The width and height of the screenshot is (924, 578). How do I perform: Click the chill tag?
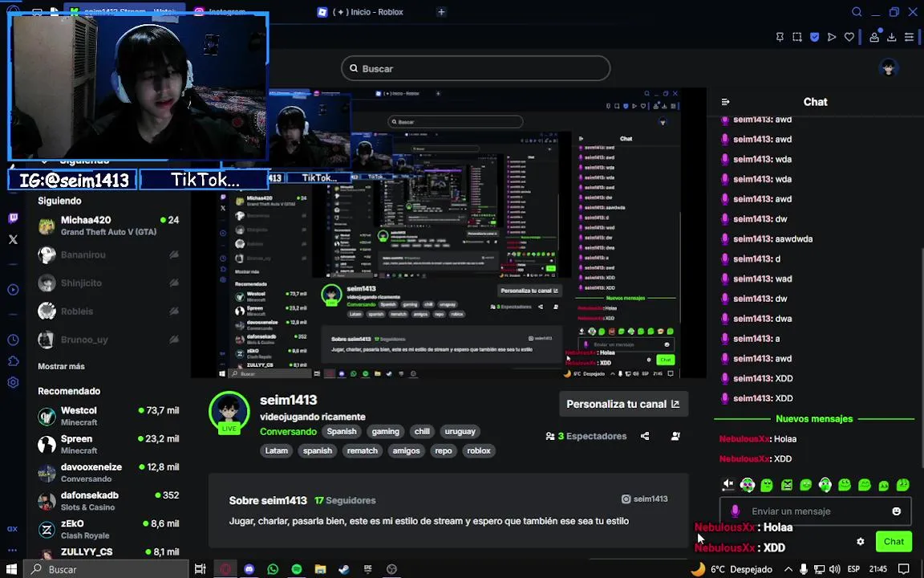click(422, 432)
